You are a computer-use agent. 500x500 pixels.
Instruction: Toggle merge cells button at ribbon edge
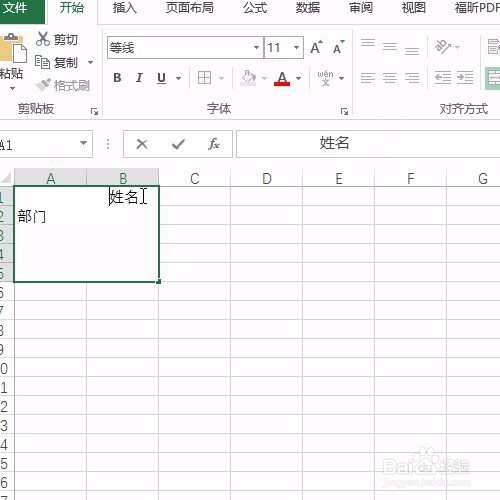tap(493, 78)
